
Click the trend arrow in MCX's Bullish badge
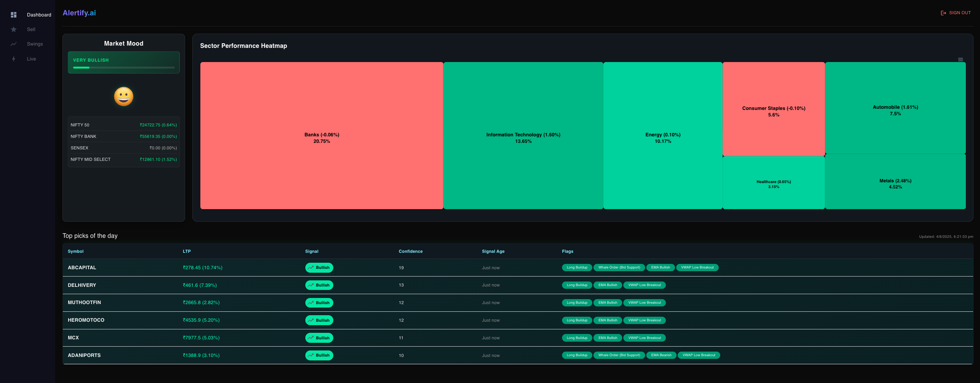click(311, 337)
